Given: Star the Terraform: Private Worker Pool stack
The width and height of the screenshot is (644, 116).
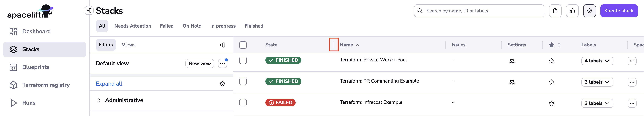Looking at the screenshot, I should [x=551, y=61].
